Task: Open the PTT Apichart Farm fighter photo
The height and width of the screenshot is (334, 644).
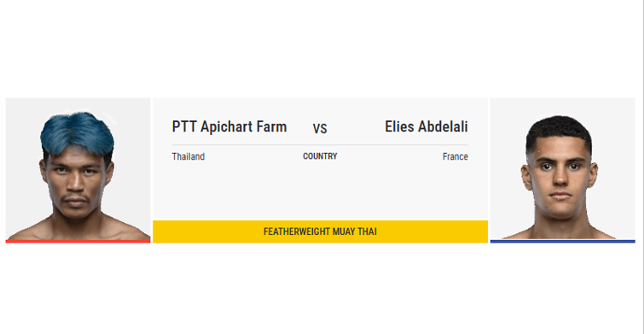Action: (78, 169)
